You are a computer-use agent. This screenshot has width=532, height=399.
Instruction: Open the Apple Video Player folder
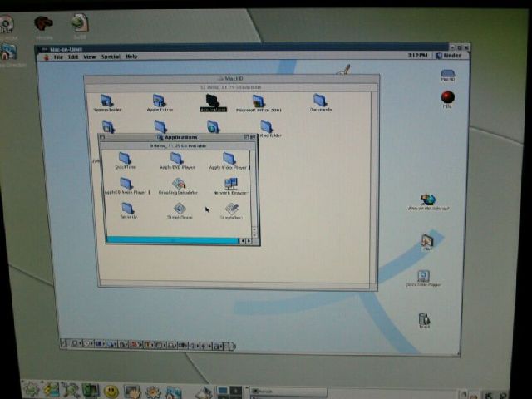tap(229, 159)
